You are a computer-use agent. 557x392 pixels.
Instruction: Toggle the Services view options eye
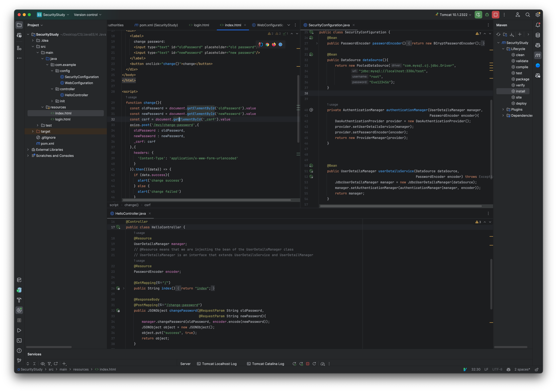(43, 364)
